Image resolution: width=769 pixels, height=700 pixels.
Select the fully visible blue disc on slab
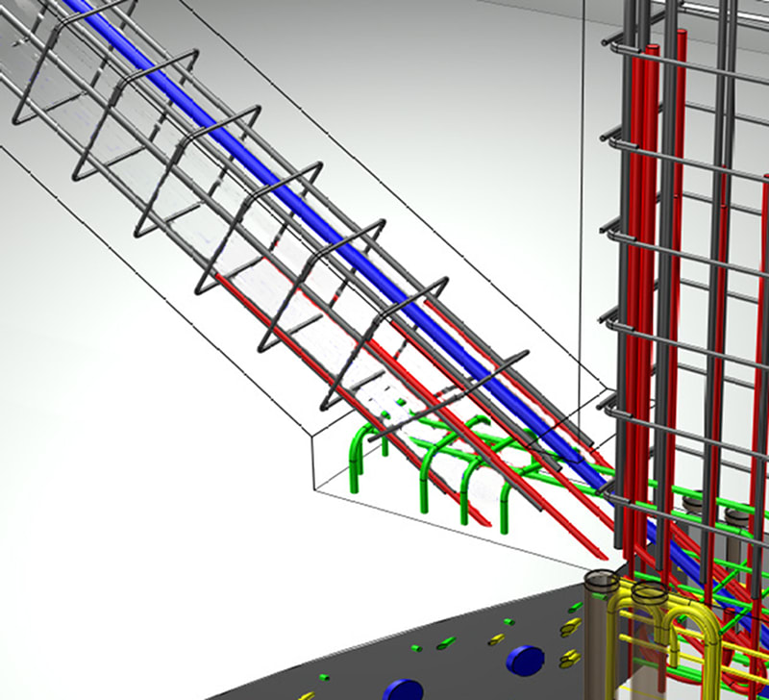click(525, 659)
